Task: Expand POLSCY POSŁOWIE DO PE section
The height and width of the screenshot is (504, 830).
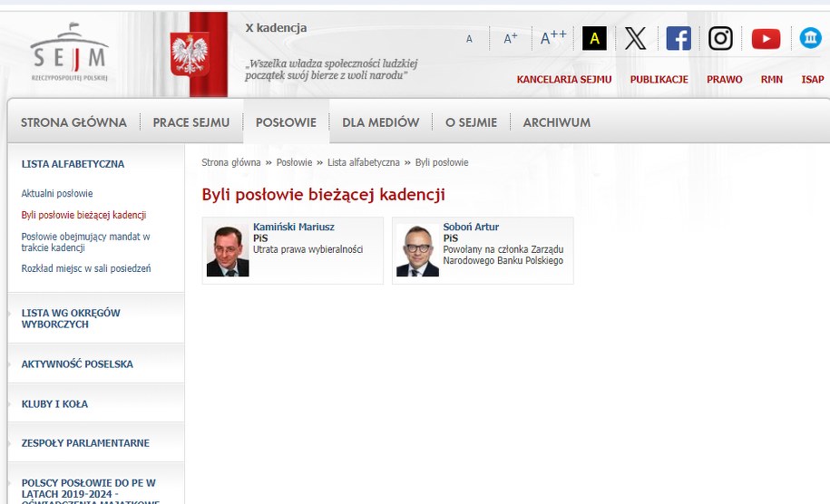Action: point(90,490)
